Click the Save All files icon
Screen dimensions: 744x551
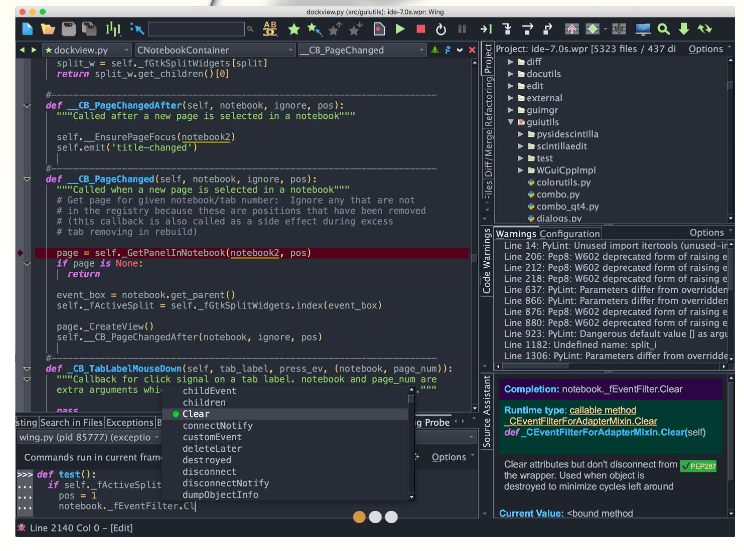(x=89, y=29)
